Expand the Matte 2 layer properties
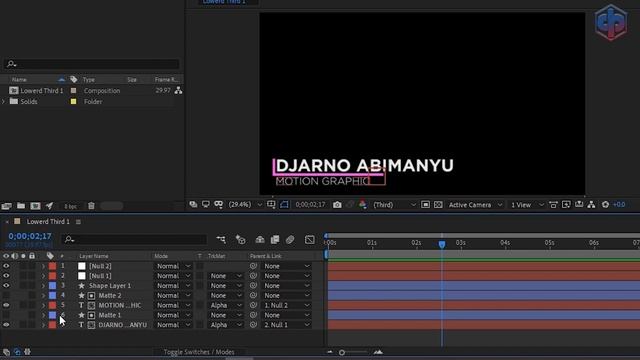The height and width of the screenshot is (360, 640). click(43, 296)
